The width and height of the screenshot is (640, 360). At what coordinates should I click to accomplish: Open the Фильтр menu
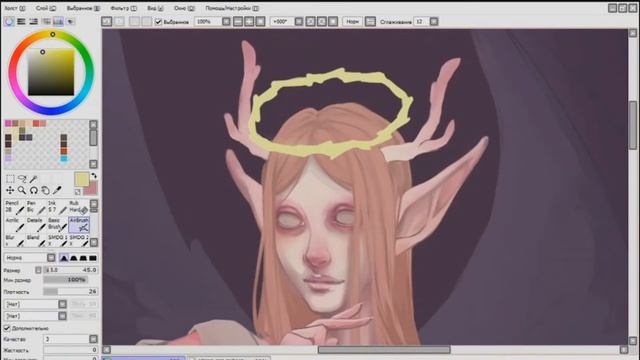(x=123, y=8)
